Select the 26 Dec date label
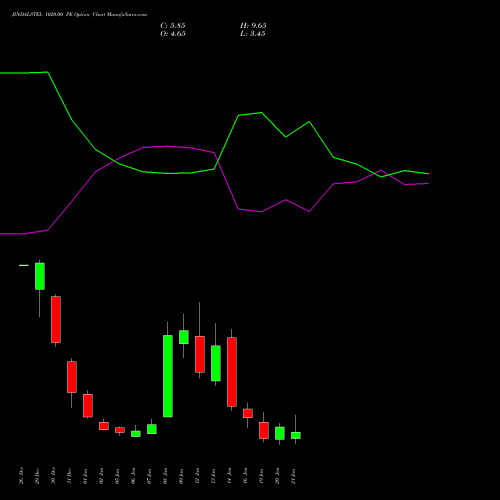The image size is (500, 500). click(x=22, y=476)
